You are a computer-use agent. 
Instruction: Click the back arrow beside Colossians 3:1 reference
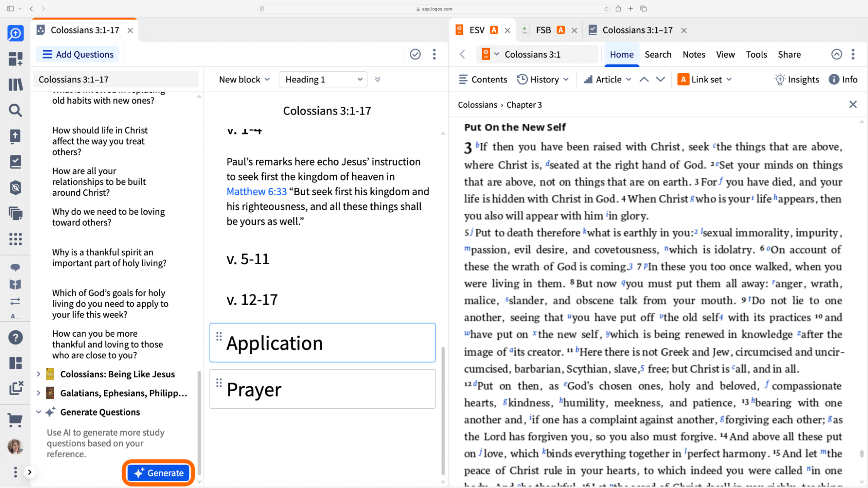462,54
